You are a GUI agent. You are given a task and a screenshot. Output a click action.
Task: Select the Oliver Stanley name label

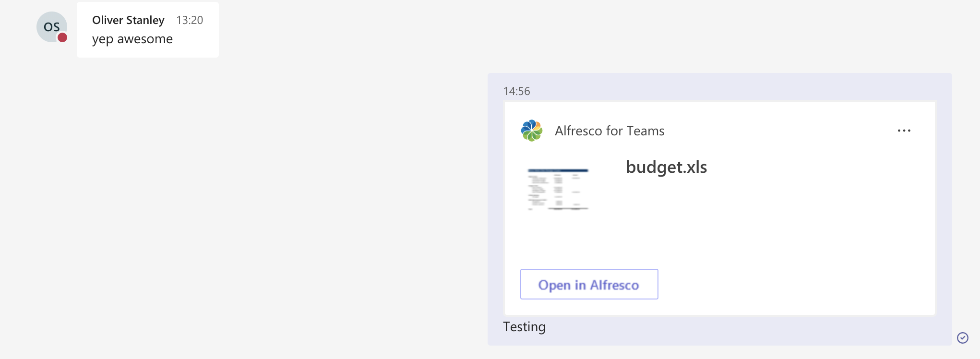pos(128,20)
